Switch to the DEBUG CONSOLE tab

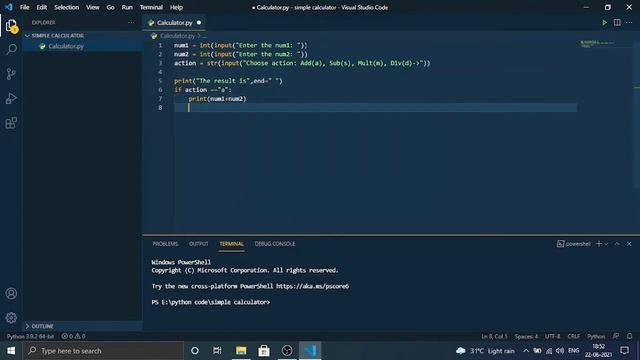275,244
